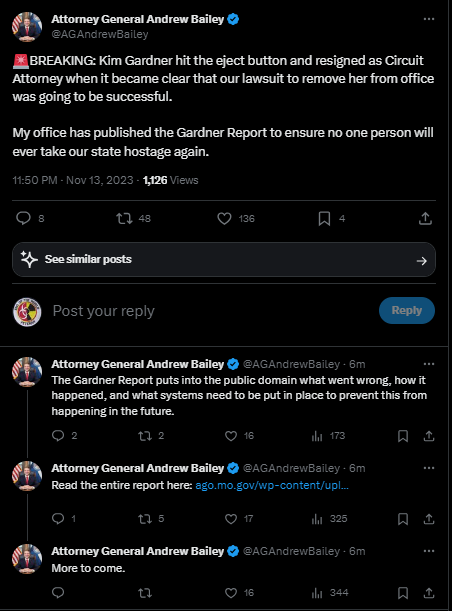Image resolution: width=452 pixels, height=611 pixels.
Task: Share the main post via upload icon
Action: [x=425, y=219]
